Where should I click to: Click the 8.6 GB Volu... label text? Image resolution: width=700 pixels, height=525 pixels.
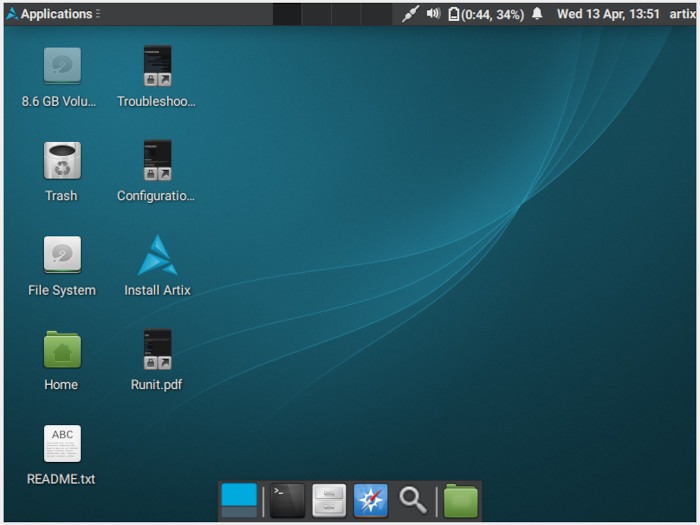pyautogui.click(x=59, y=101)
